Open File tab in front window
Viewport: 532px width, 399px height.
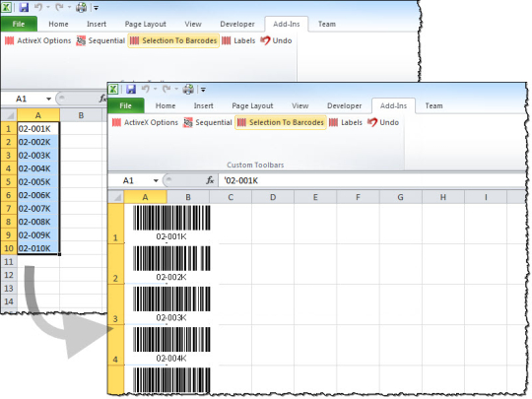pyautogui.click(x=126, y=105)
